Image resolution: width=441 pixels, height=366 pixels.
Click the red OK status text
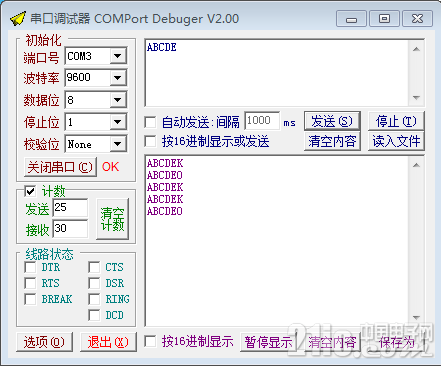point(110,167)
